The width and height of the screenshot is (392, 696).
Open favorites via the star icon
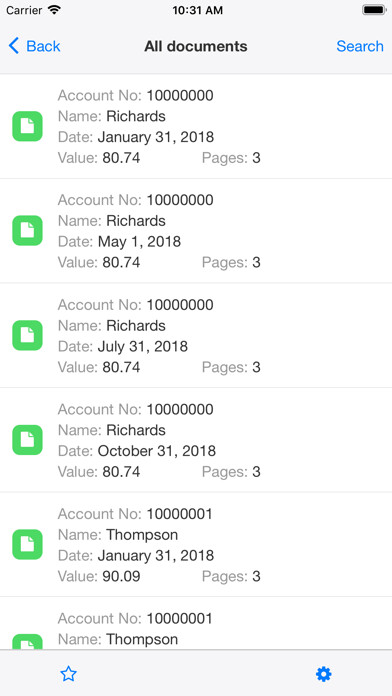click(68, 674)
